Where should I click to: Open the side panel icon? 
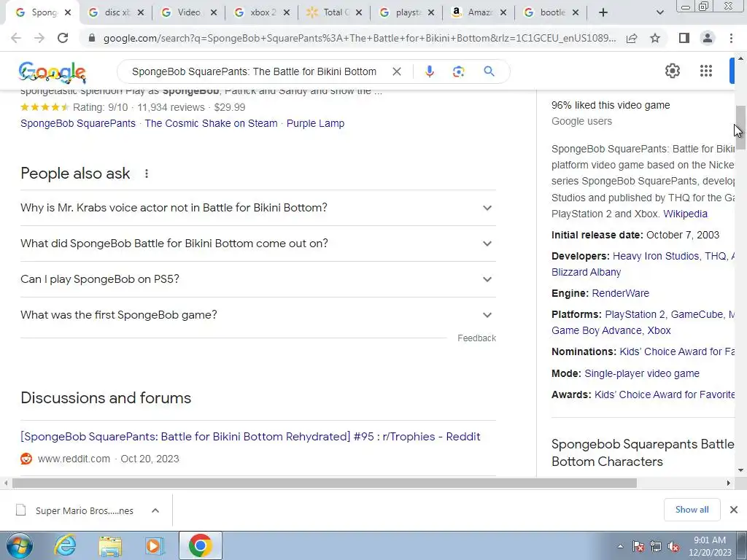[684, 38]
